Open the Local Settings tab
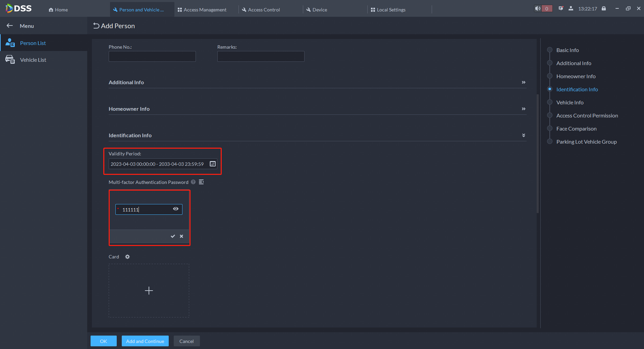Image resolution: width=644 pixels, height=349 pixels. click(388, 10)
